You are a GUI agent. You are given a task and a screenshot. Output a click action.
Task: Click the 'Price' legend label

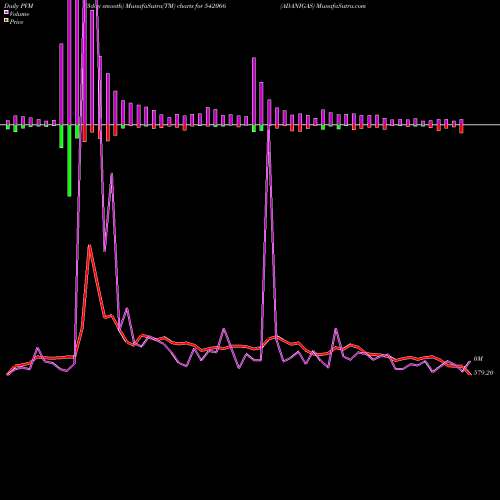tap(16, 22)
